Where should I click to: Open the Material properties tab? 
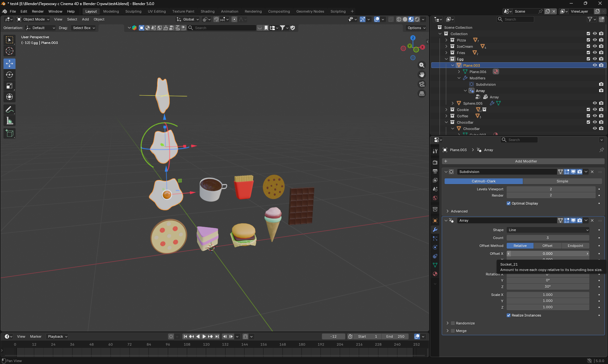[x=435, y=274]
